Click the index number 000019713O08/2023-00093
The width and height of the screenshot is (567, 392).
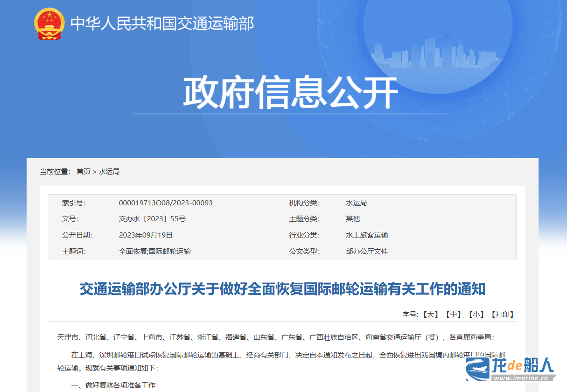(x=166, y=203)
